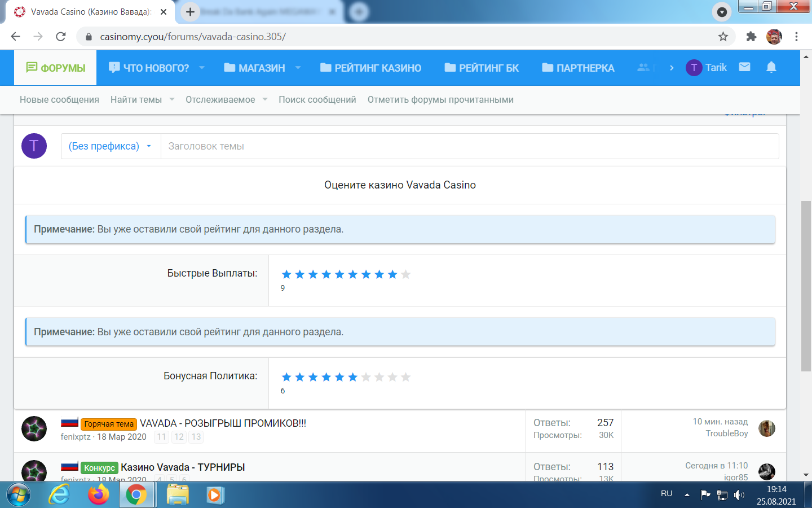Select tenth star in Быстрые Выплаты rating
Screen dimensions: 812x508
click(x=406, y=274)
